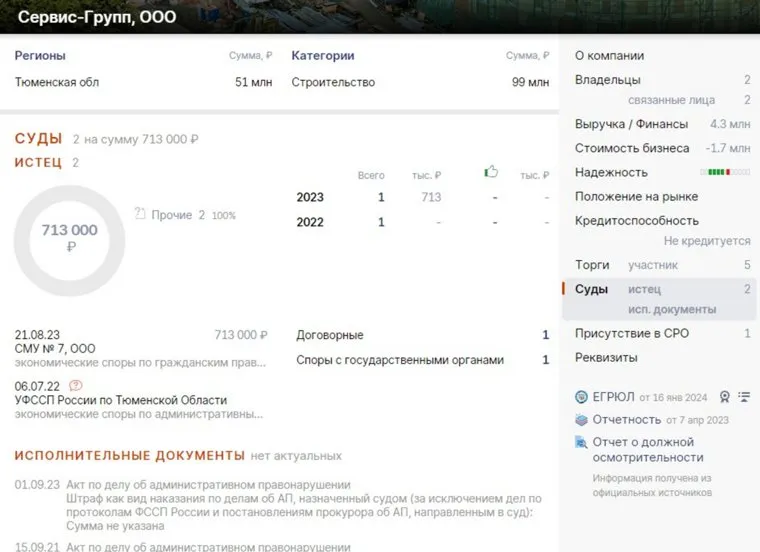The image size is (760, 552).
Task: Click the document icon beside Прочие
Action: click(x=140, y=214)
